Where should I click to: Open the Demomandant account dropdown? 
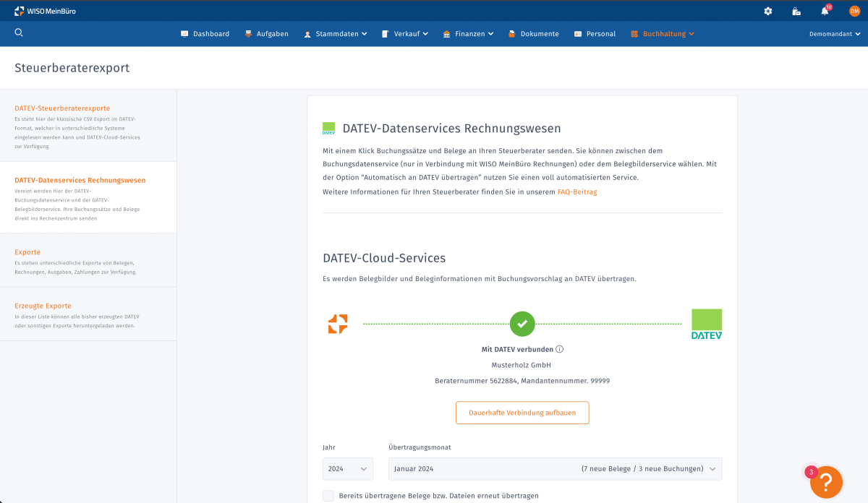tap(835, 34)
